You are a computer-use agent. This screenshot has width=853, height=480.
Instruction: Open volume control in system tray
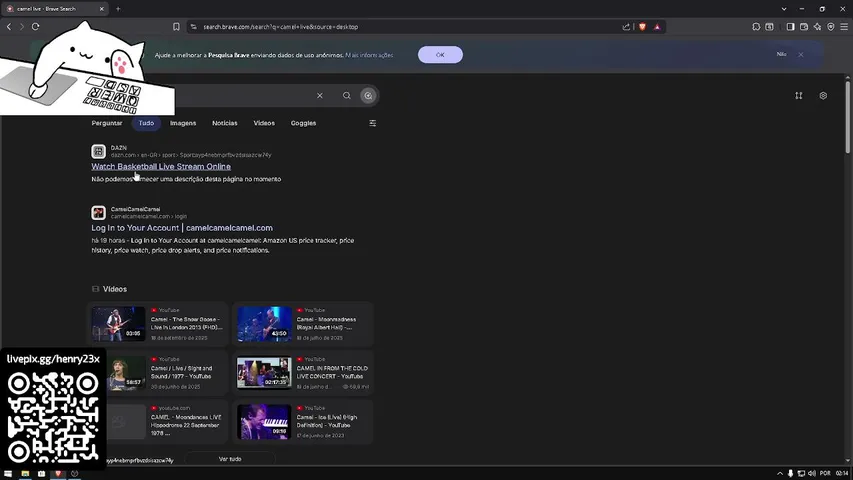coord(812,473)
